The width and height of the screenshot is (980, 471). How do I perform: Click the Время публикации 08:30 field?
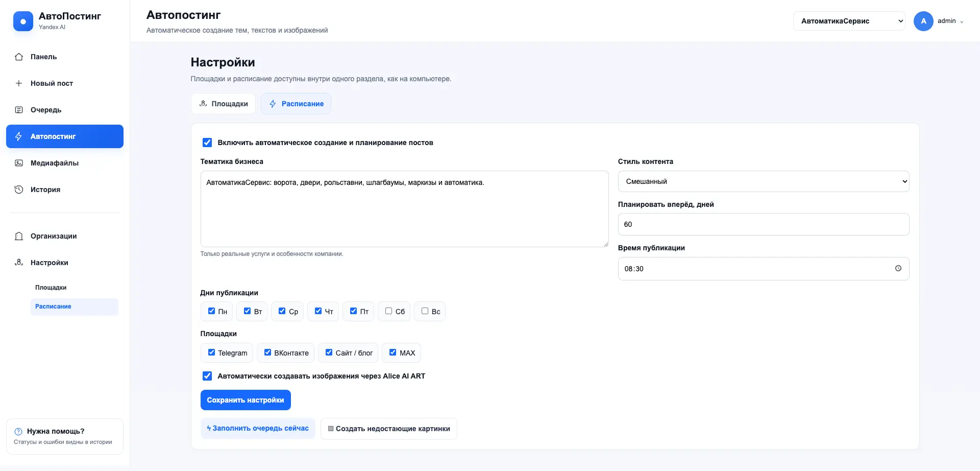pyautogui.click(x=764, y=269)
